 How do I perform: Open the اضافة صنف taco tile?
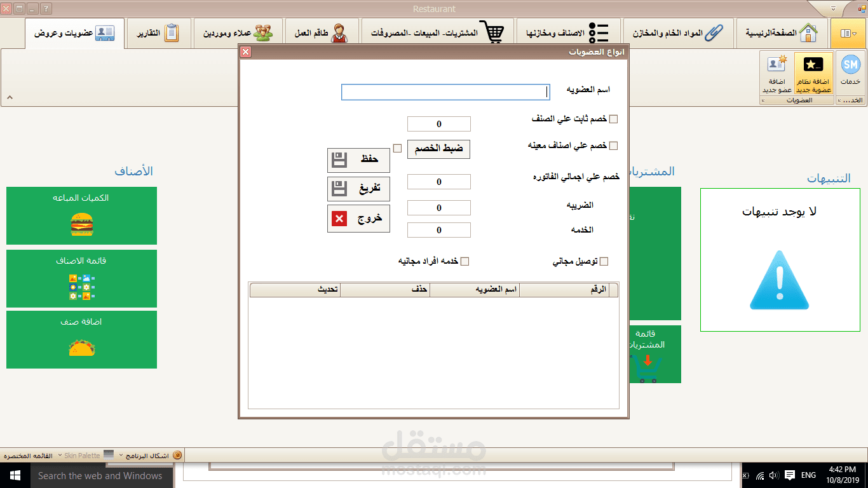point(81,339)
